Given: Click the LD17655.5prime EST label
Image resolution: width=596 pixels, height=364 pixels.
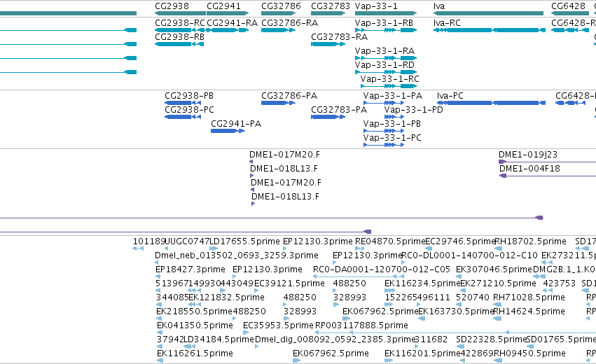Looking at the screenshot, I should [245, 241].
